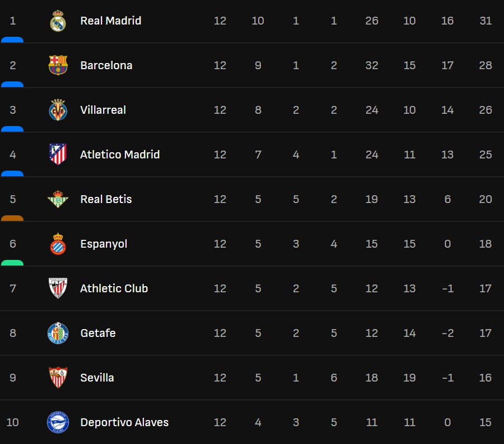Click the Atletico Madrid club crest
504x444 pixels.
58,155
